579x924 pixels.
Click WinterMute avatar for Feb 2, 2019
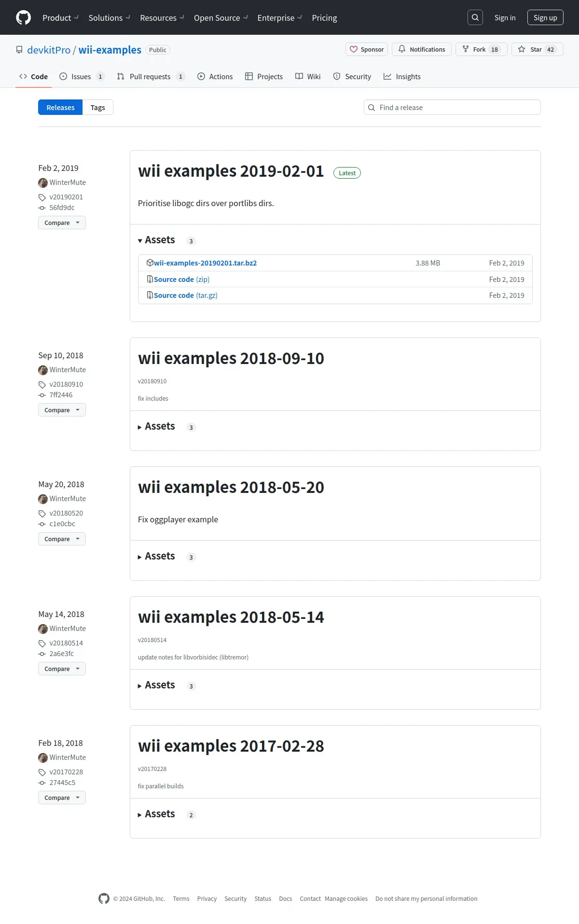point(43,182)
